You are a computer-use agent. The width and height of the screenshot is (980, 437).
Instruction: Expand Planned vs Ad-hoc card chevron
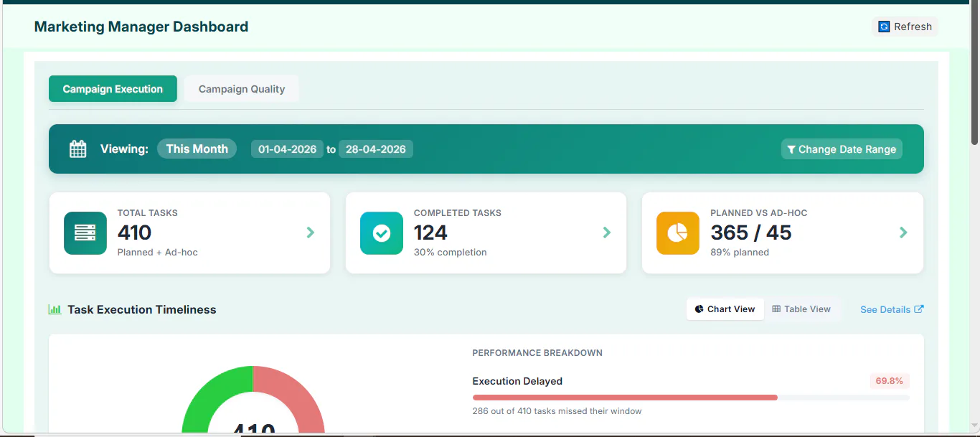pyautogui.click(x=903, y=232)
